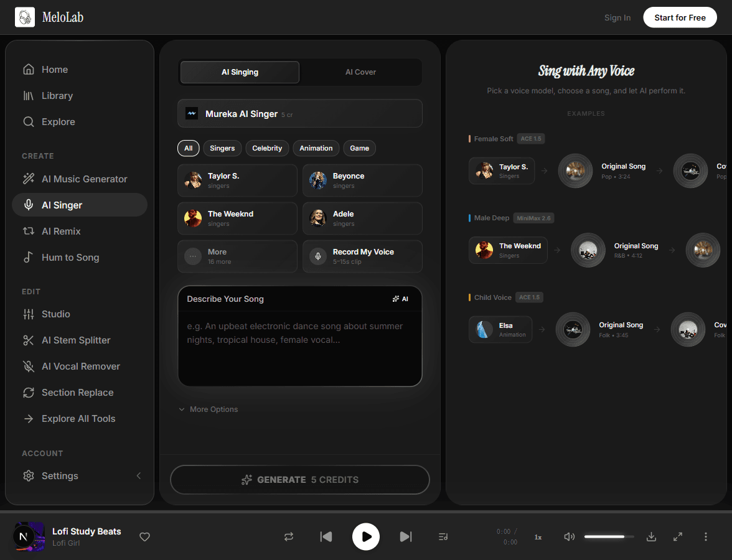Choose Adele voice card

click(x=362, y=218)
